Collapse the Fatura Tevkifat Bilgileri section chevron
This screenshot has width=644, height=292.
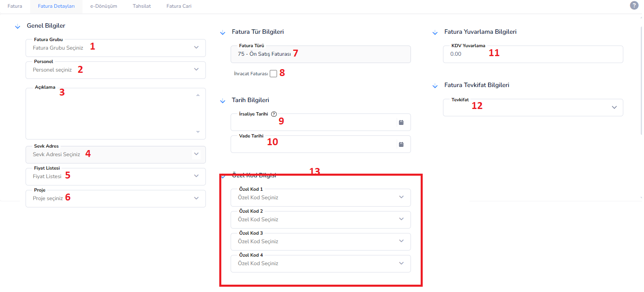pos(435,86)
